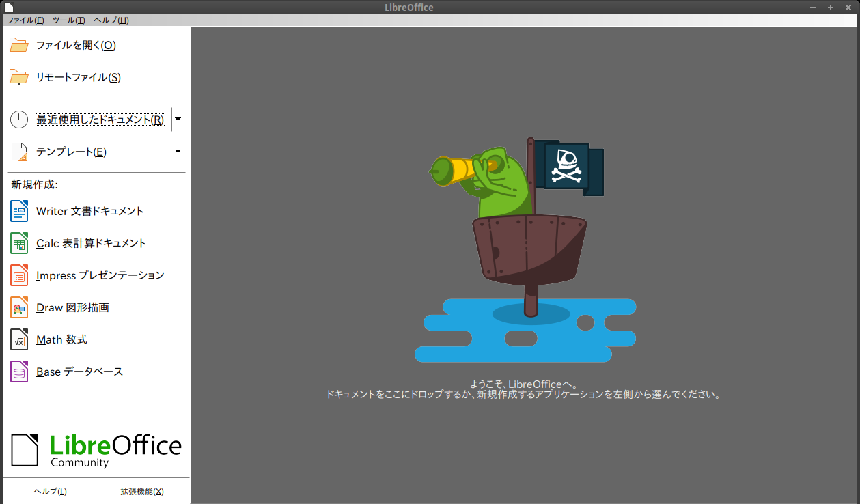Click the Math formula icon

19,339
